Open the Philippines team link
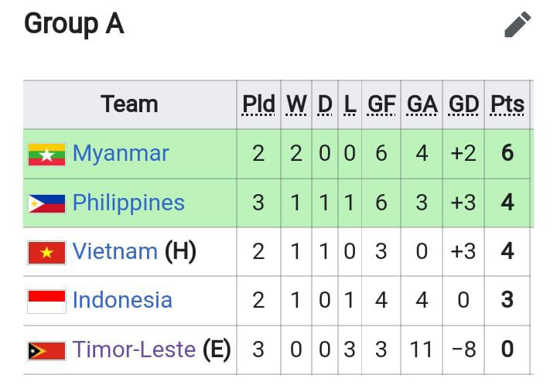The width and height of the screenshot is (557, 392). 128,203
